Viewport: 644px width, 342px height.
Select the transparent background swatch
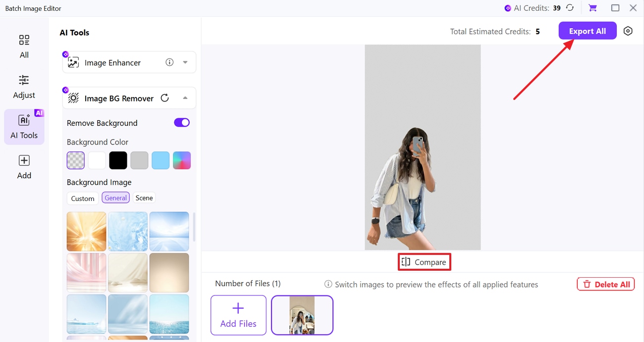(x=76, y=160)
